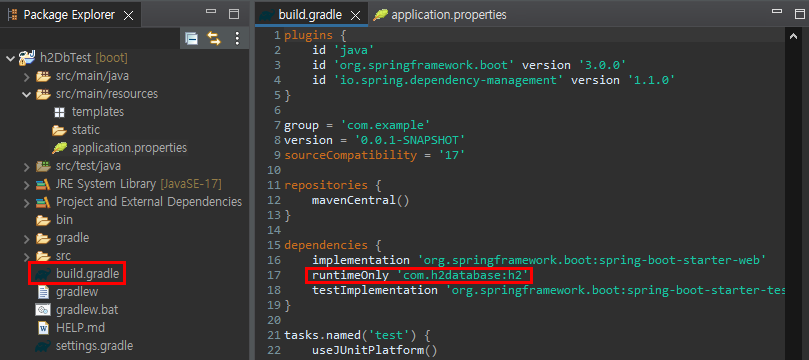This screenshot has width=809, height=360.
Task: Click build.gradle elephant icon in tree
Action: (42, 274)
